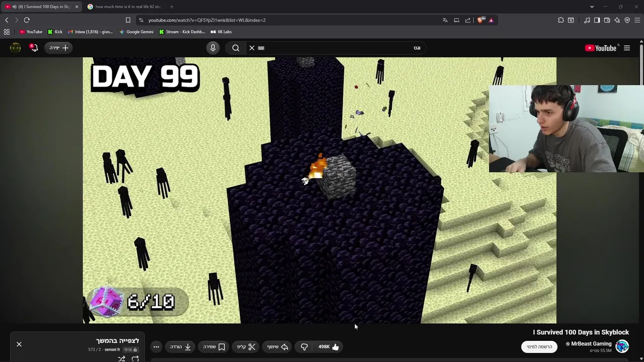Open the MrBeast Gaming channel avatar
This screenshot has height=362, width=644.
(x=622, y=346)
